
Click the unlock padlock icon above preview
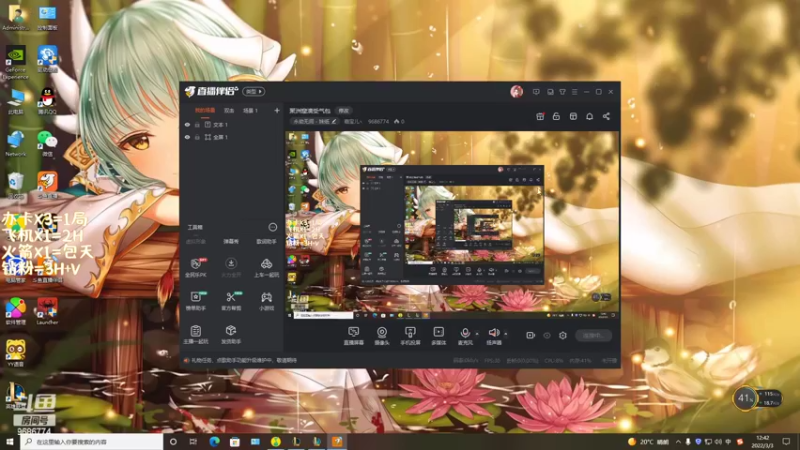click(x=556, y=116)
